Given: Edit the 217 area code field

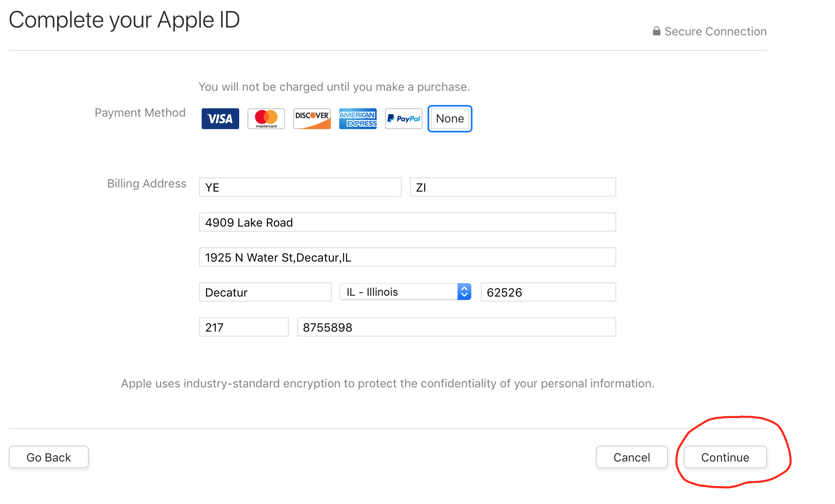Looking at the screenshot, I should coord(244,327).
